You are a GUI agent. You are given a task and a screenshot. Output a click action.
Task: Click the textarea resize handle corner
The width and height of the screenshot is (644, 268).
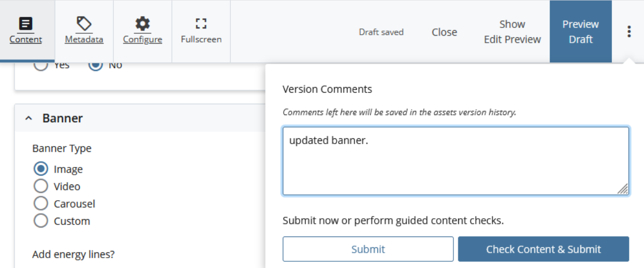pyautogui.click(x=623, y=189)
